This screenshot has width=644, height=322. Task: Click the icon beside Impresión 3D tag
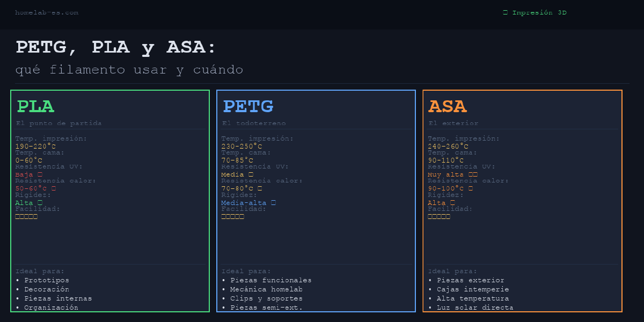(506, 12)
